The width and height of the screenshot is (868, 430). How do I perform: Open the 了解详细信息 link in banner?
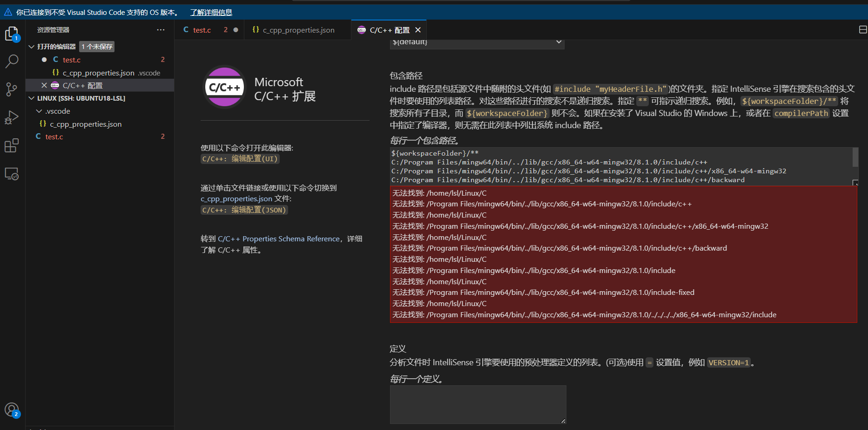coord(211,12)
